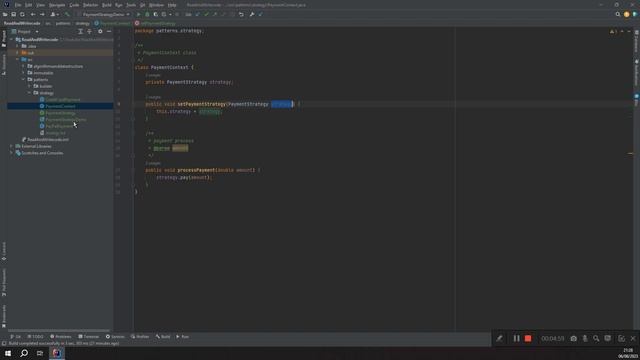Screen dimensions: 640x360
Task: Open the Code menu
Action: [74, 5]
